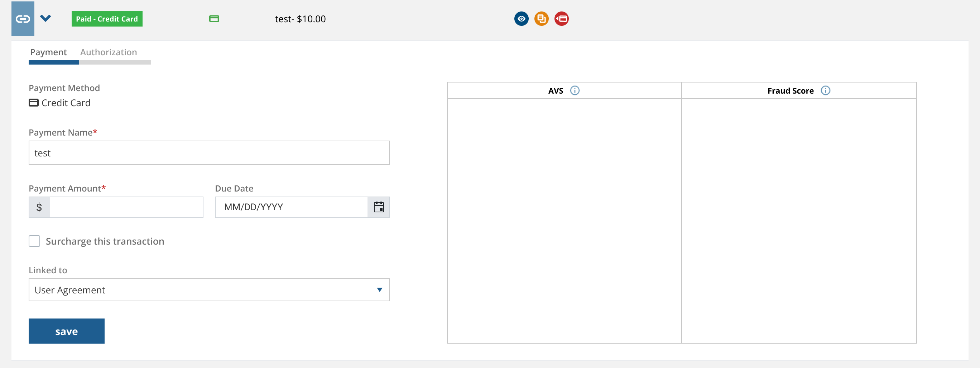Switch to the Payment tab
The height and width of the screenshot is (368, 980).
49,52
